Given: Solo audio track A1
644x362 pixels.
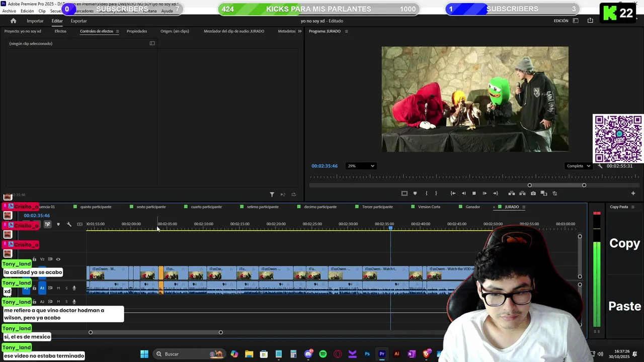Looking at the screenshot, I should tap(66, 288).
